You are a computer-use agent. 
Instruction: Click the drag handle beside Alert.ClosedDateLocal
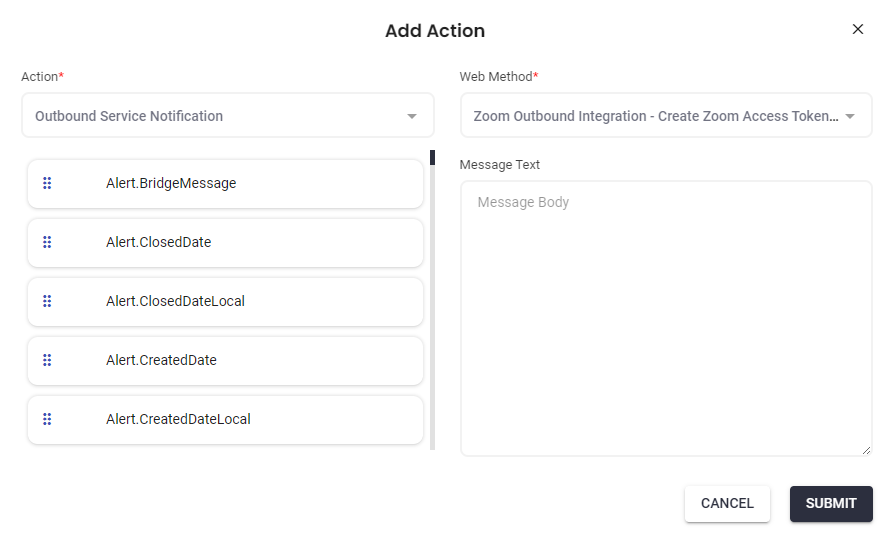point(47,301)
